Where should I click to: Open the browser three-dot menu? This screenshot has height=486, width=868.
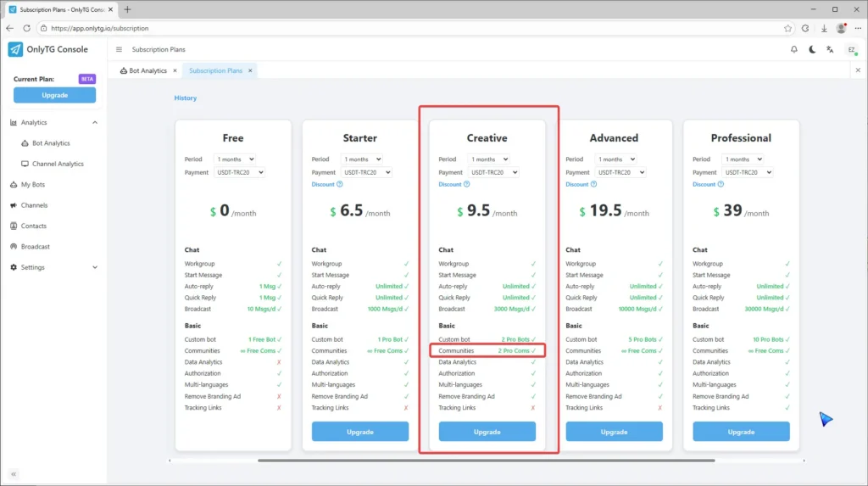858,28
